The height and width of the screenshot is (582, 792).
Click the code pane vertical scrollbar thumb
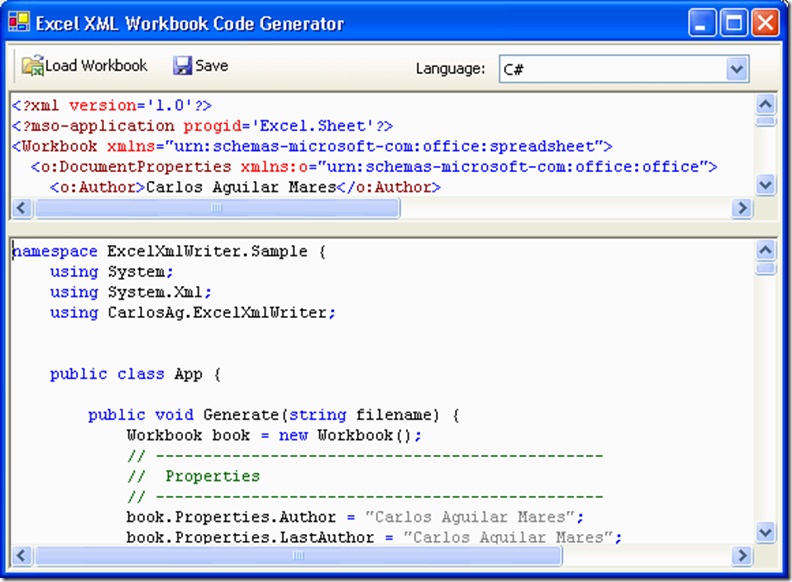pyautogui.click(x=766, y=268)
